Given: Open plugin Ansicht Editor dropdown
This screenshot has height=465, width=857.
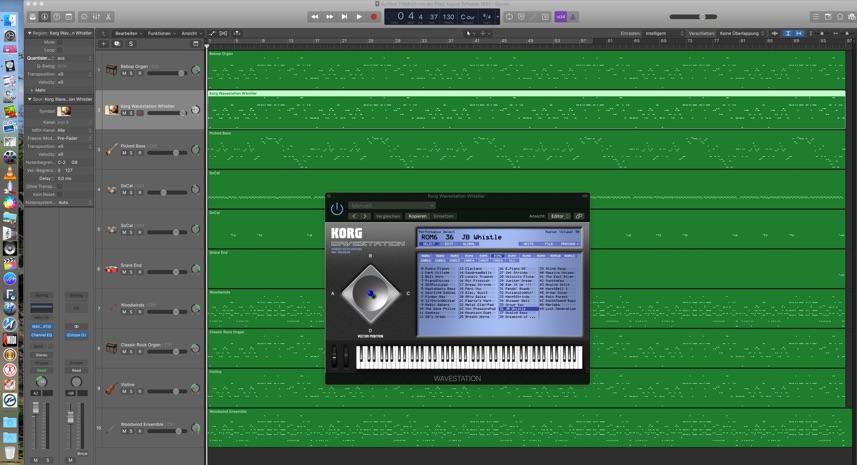Looking at the screenshot, I should (x=560, y=216).
